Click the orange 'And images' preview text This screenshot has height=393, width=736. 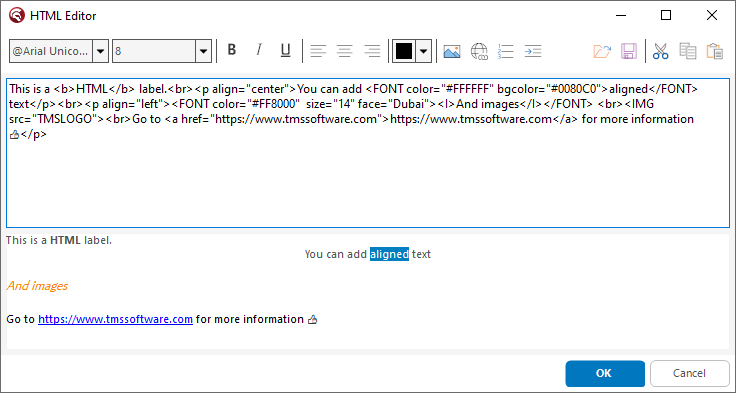coord(37,285)
